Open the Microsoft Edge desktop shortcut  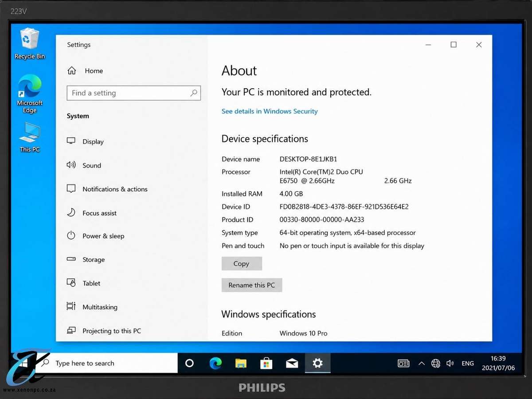coord(30,94)
